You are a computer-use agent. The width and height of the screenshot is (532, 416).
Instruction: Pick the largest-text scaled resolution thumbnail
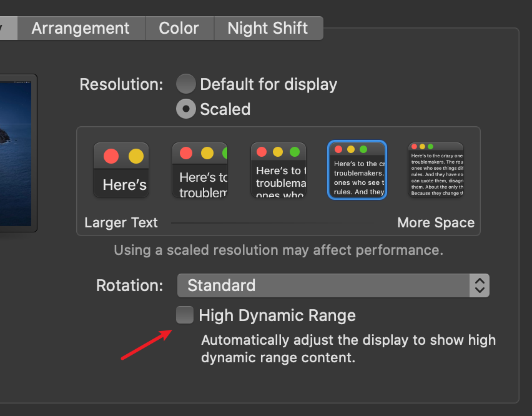pyautogui.click(x=121, y=170)
